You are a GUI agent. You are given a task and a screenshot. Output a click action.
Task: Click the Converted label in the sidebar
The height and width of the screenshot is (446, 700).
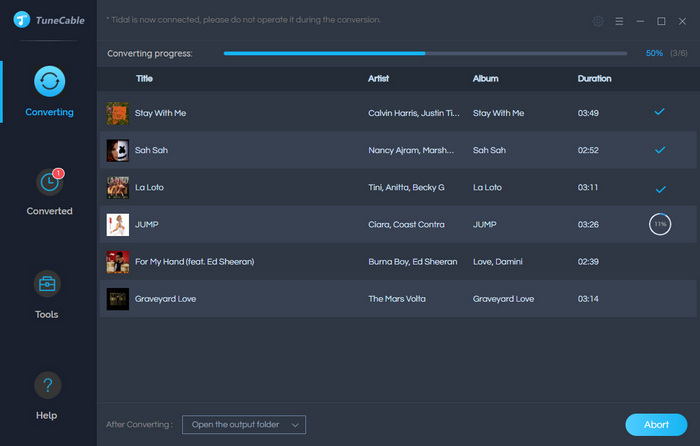(x=50, y=211)
